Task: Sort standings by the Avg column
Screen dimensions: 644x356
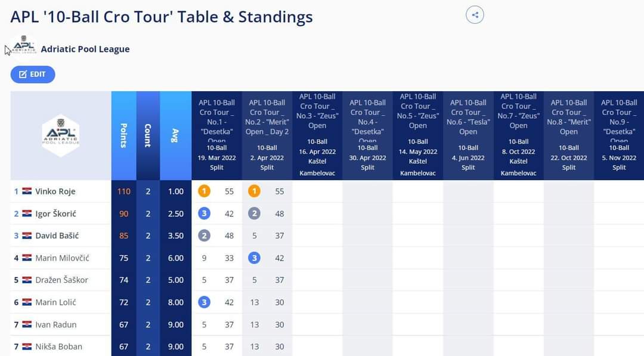Action: 175,135
